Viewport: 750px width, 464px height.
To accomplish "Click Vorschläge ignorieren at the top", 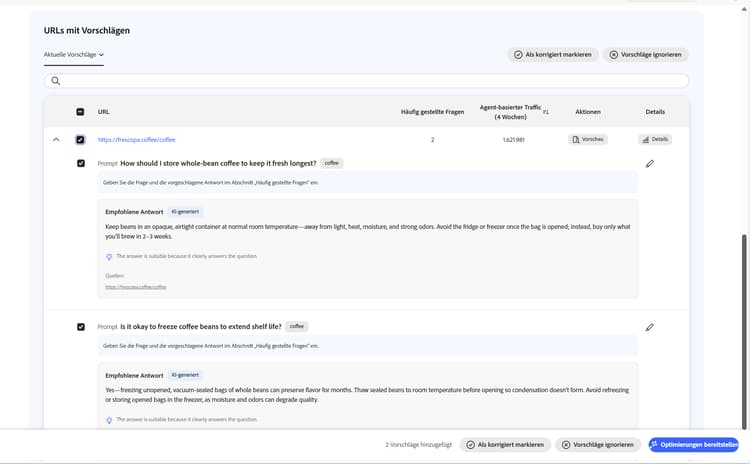I will click(645, 55).
